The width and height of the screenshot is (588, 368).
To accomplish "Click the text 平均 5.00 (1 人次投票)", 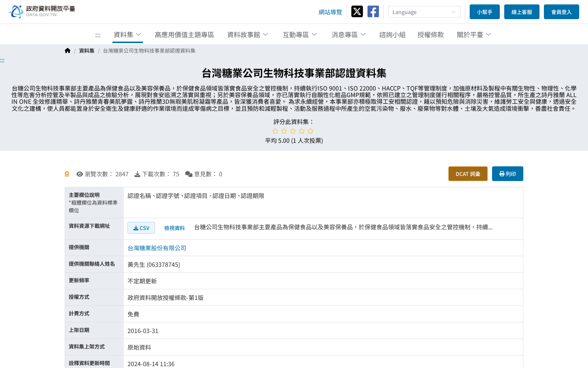I will (294, 141).
